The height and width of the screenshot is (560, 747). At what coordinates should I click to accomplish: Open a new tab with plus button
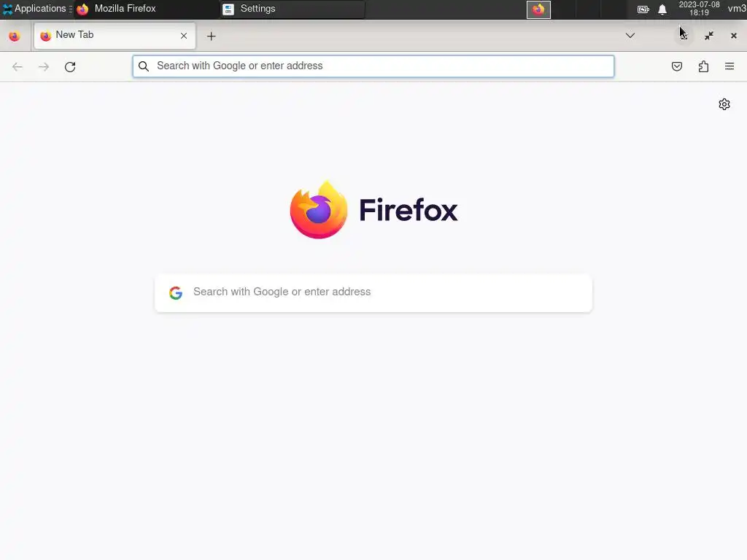coord(211,36)
